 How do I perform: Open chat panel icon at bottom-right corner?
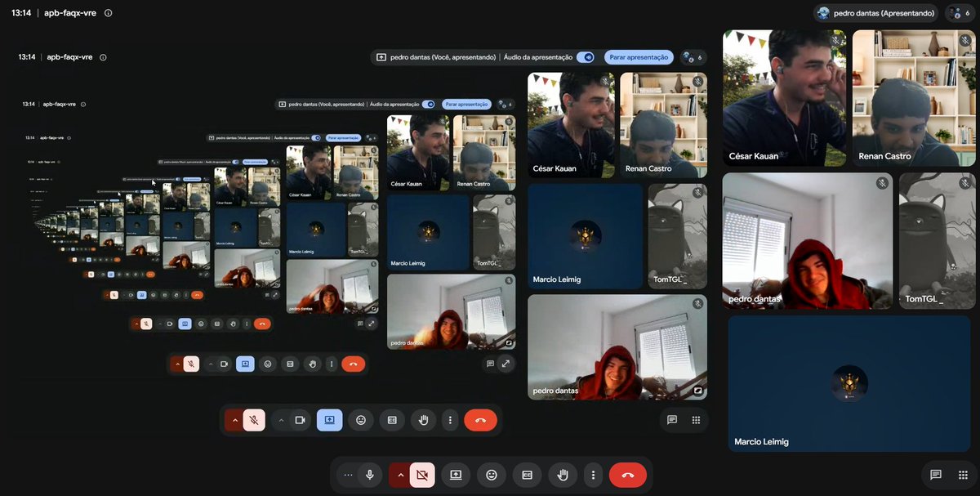(x=936, y=475)
